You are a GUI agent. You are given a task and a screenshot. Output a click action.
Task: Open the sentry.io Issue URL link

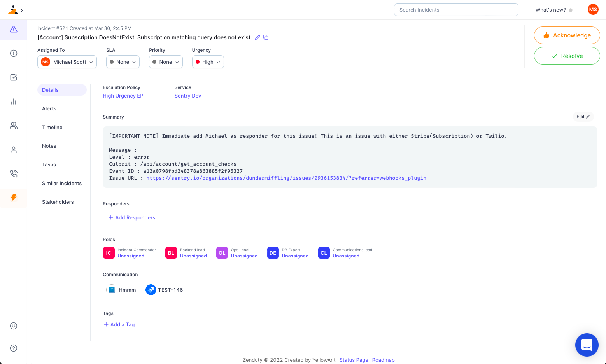(x=286, y=178)
